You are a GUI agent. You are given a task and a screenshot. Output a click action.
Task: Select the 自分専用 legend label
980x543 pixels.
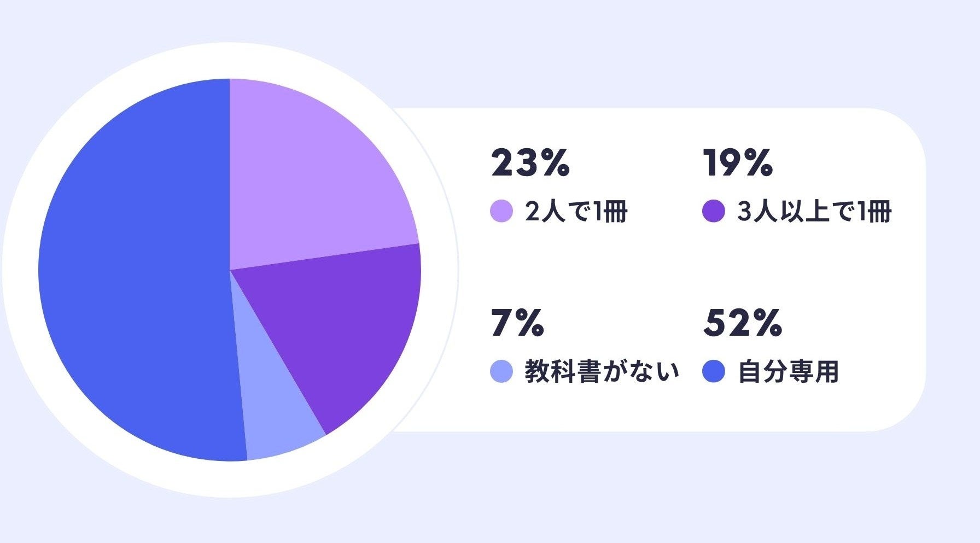[787, 372]
